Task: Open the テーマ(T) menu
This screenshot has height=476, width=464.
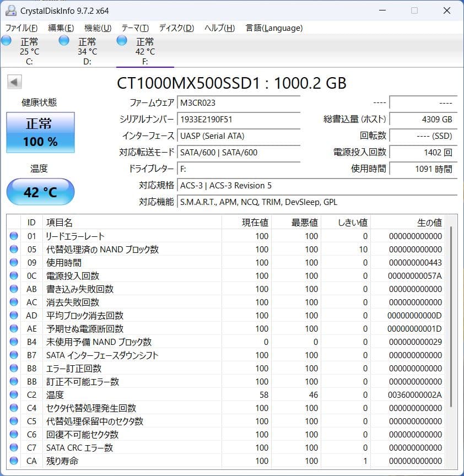Action: (x=135, y=28)
